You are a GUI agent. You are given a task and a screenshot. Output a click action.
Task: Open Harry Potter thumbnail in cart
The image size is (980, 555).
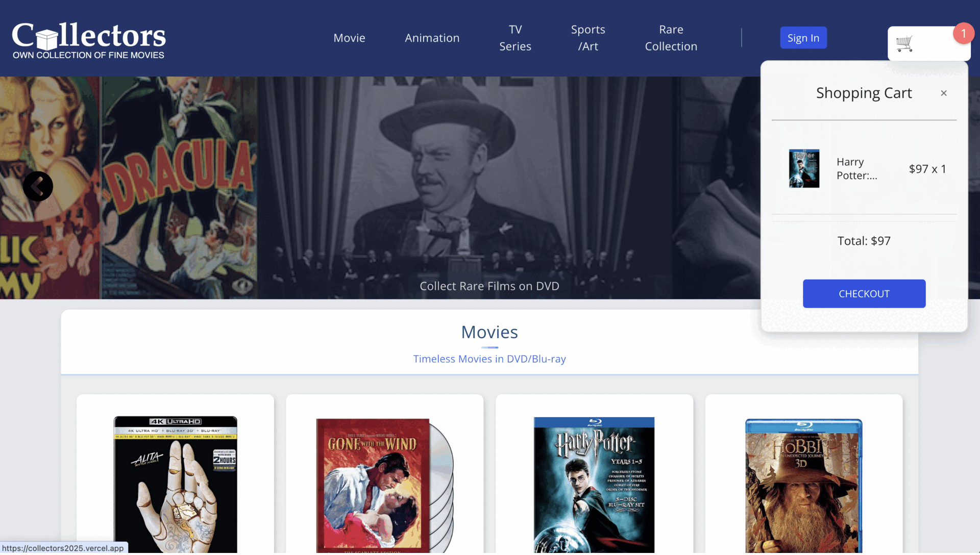(804, 168)
